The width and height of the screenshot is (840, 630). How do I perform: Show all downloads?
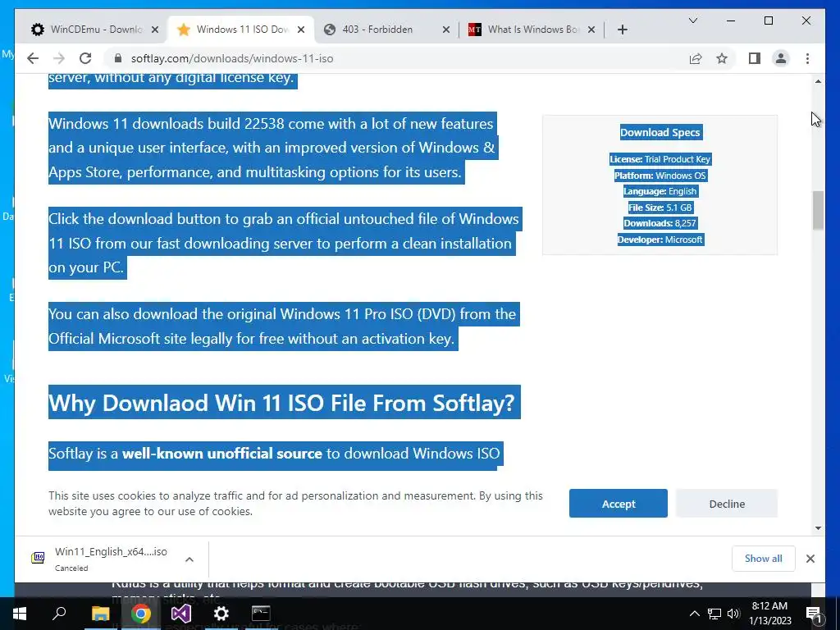764,558
